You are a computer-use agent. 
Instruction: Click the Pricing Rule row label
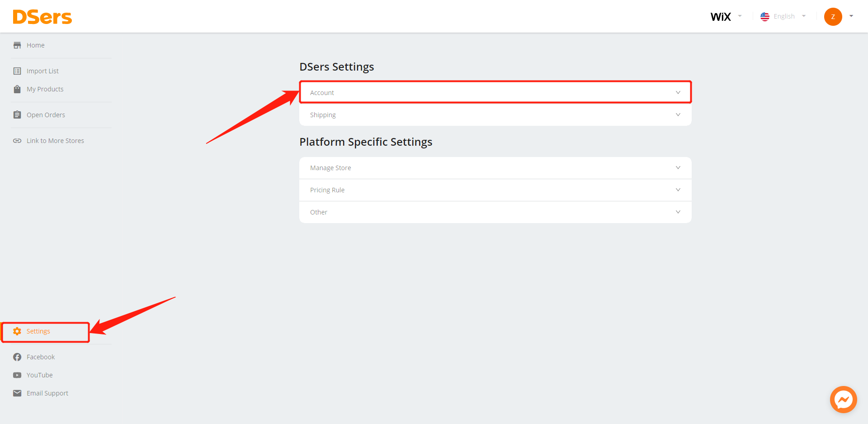click(327, 190)
